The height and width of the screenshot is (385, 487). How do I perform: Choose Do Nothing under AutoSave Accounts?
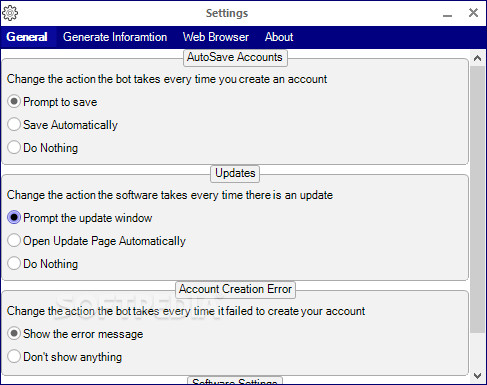click(x=43, y=148)
